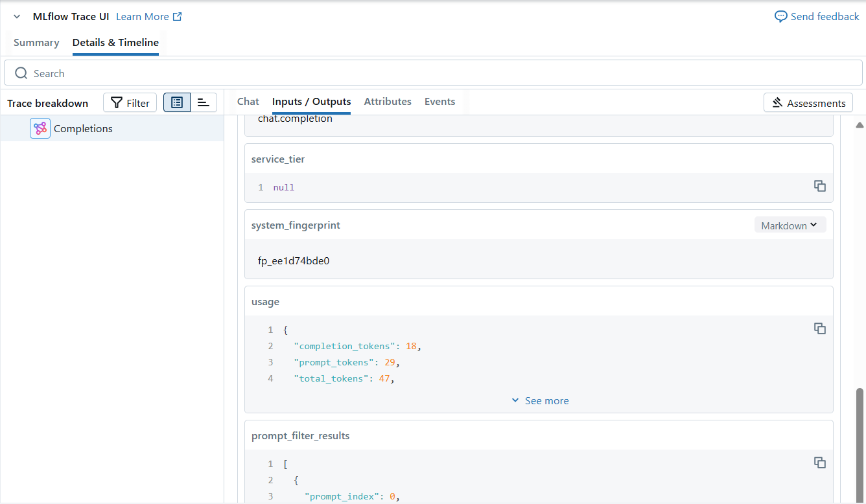Select the Details & Timeline tab
This screenshot has height=504, width=866.
[115, 43]
